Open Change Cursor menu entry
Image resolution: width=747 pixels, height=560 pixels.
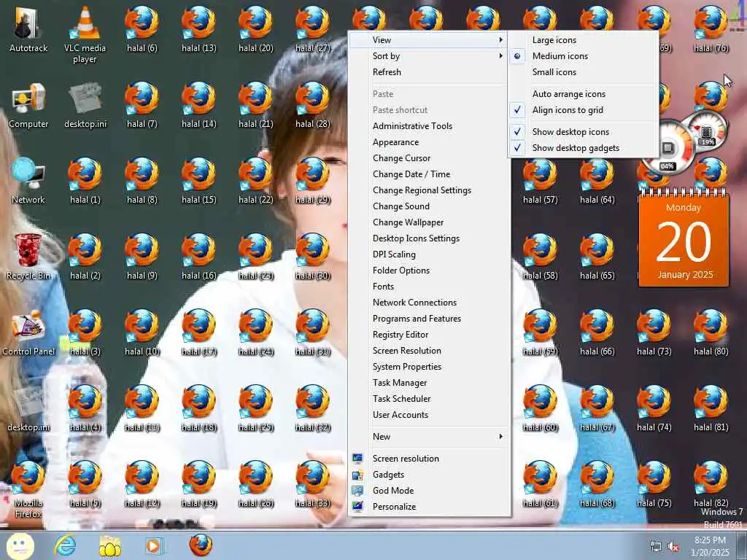[x=429, y=158]
